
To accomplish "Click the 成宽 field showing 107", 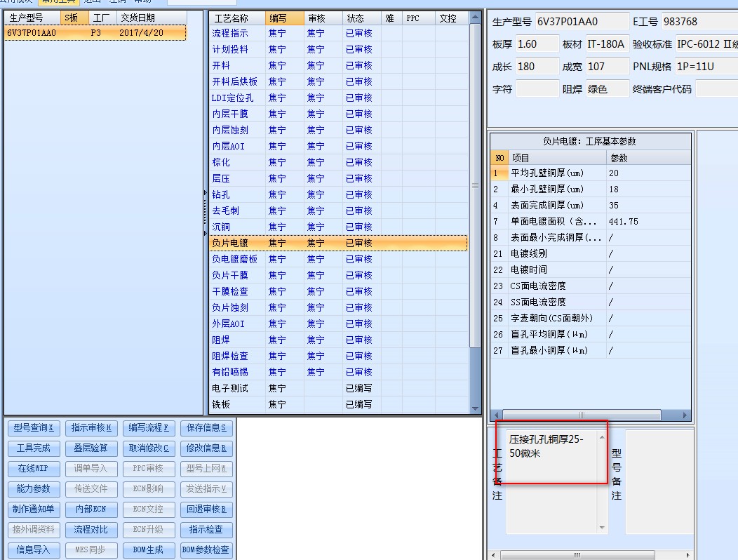I will [607, 67].
